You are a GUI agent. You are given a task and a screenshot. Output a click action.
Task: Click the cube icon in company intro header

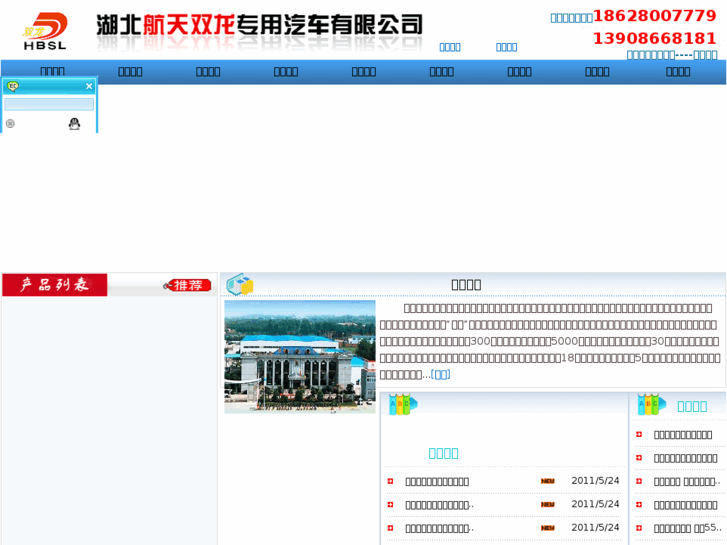pyautogui.click(x=239, y=284)
